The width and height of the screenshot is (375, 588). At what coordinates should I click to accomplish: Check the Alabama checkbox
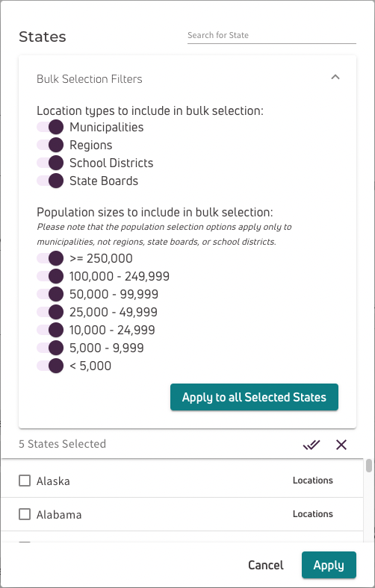[x=25, y=514]
